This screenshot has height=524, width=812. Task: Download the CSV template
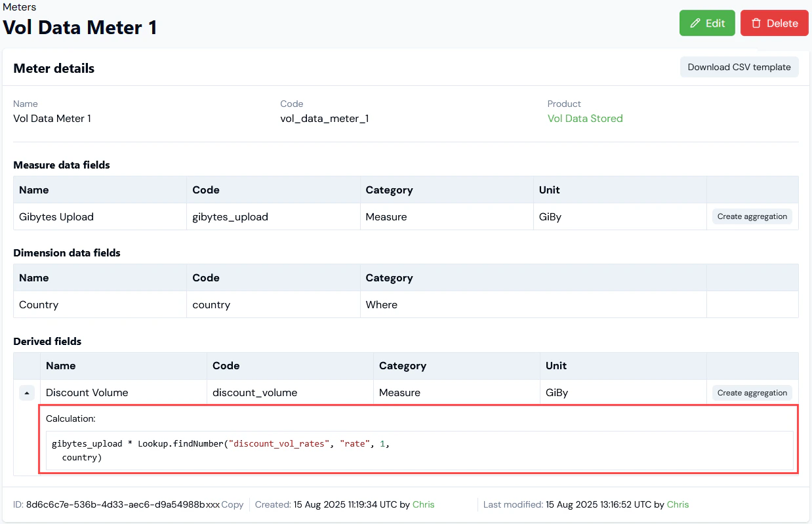739,67
